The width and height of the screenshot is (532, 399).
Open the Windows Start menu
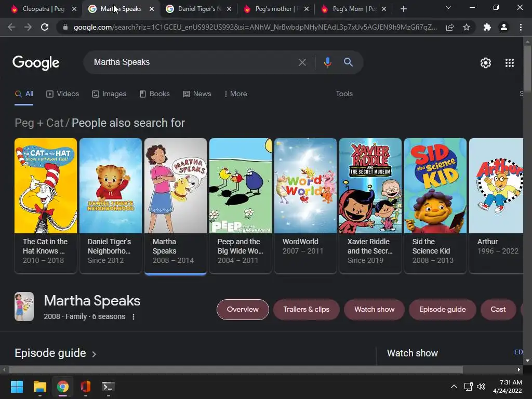[17, 387]
